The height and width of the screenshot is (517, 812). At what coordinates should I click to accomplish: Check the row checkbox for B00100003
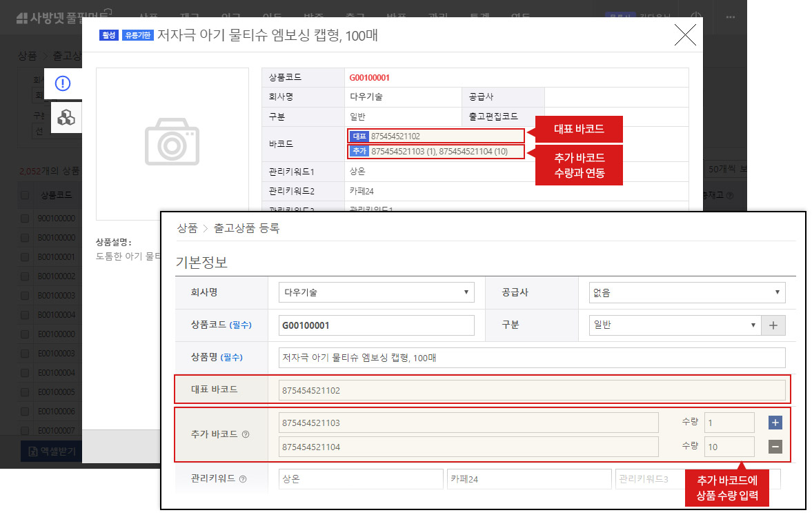(25, 295)
